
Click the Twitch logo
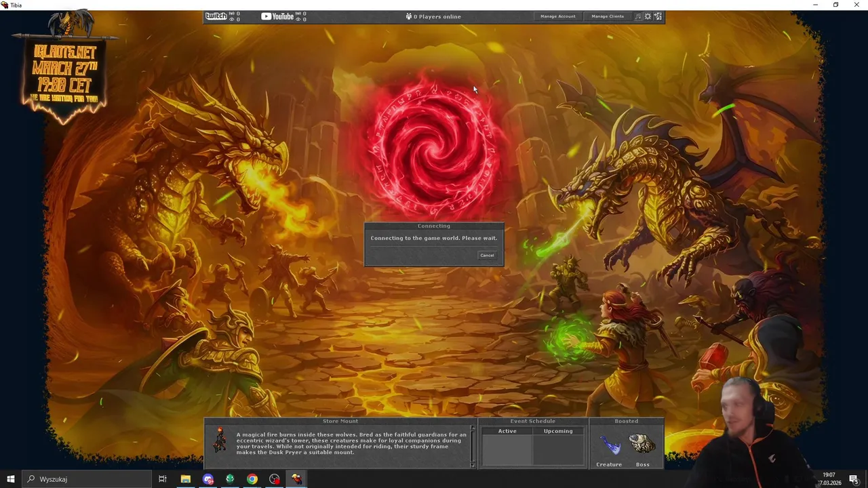point(216,16)
